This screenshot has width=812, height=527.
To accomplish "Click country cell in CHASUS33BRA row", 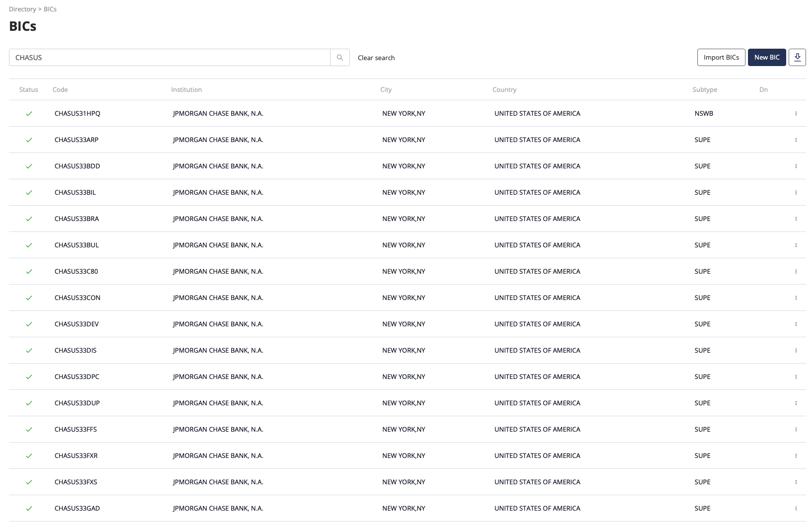I will [538, 219].
